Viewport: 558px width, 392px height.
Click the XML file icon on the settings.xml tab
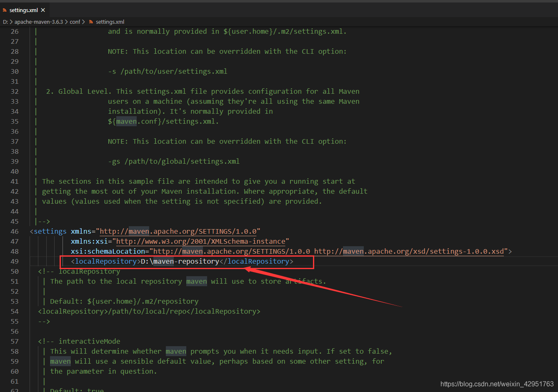click(5, 10)
